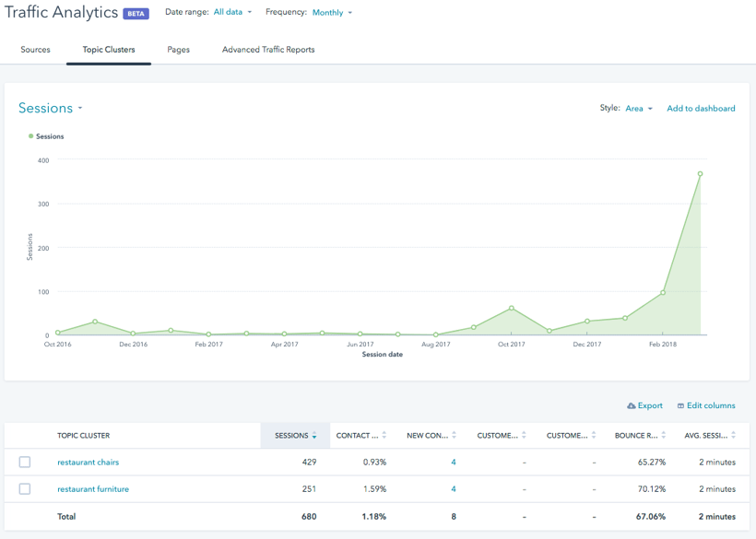Viewport: 756px width, 539px height.
Task: Click the 251 sessions cell
Action: point(309,489)
